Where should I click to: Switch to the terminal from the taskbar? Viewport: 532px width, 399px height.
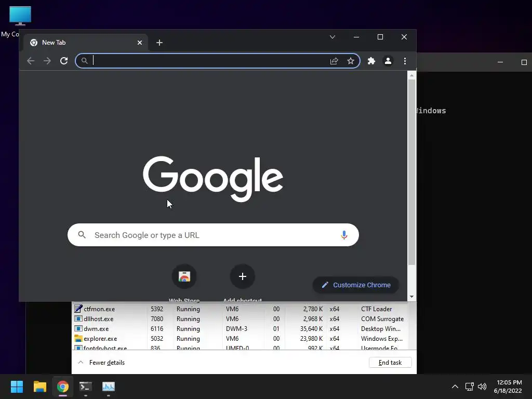pyautogui.click(x=86, y=387)
